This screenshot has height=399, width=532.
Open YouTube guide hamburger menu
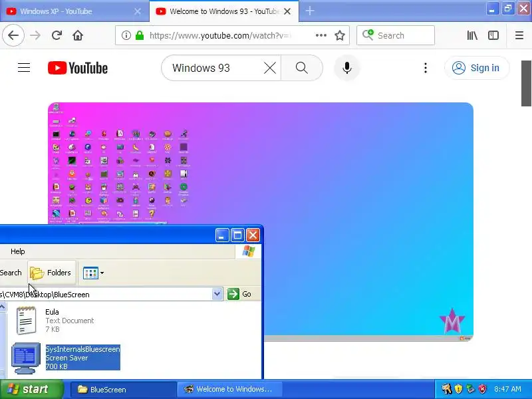24,68
